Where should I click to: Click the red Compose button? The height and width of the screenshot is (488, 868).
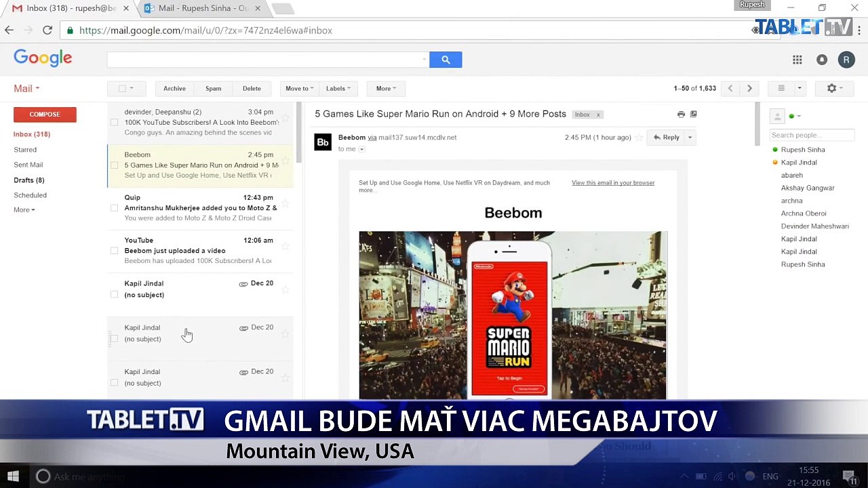tap(45, 115)
